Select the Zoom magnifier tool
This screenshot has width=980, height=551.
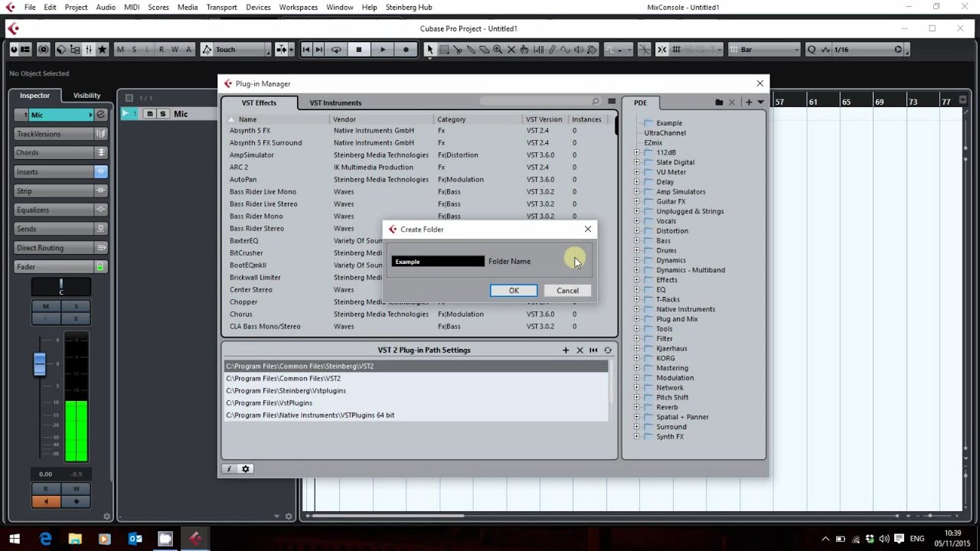click(x=498, y=50)
